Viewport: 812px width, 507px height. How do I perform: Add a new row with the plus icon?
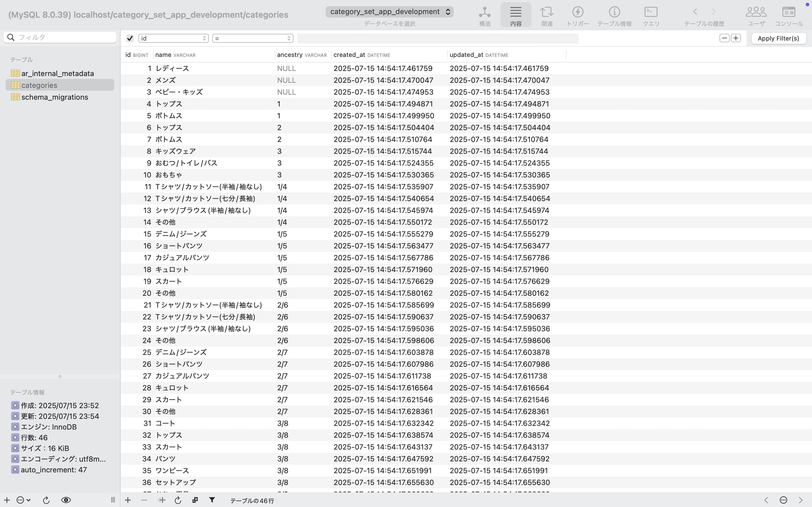pyautogui.click(x=128, y=500)
